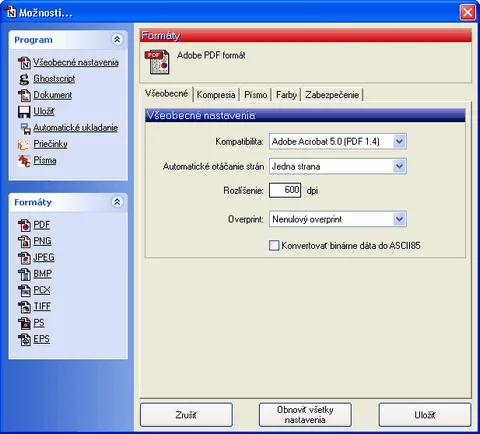Click Obnoviť všetky nastavenia button
Viewport: 480px width, 434px height.
coord(305,415)
